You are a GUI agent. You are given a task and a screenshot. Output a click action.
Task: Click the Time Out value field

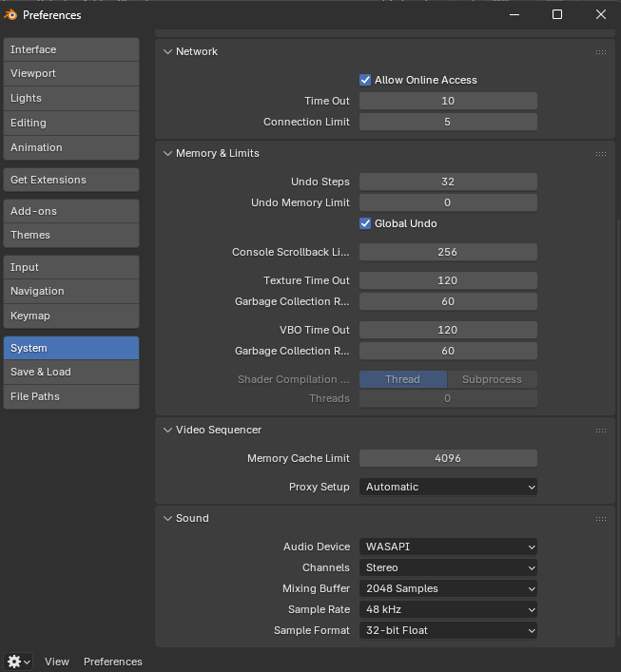click(448, 101)
